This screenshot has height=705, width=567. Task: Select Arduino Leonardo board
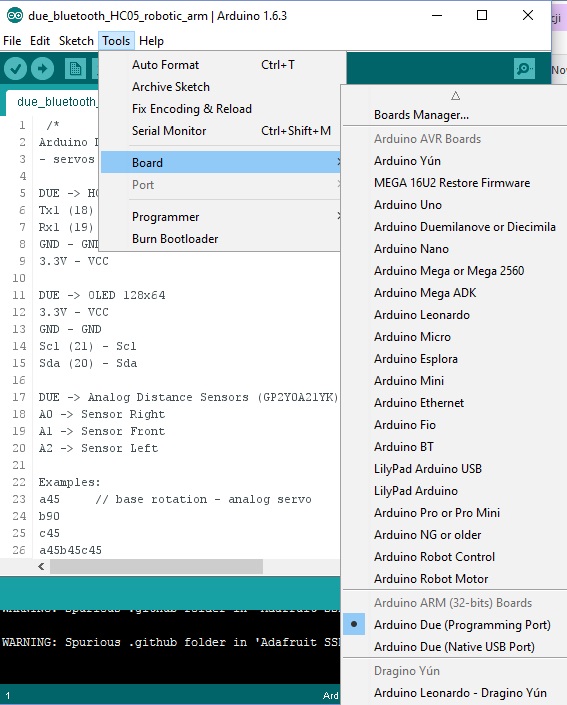(455, 315)
